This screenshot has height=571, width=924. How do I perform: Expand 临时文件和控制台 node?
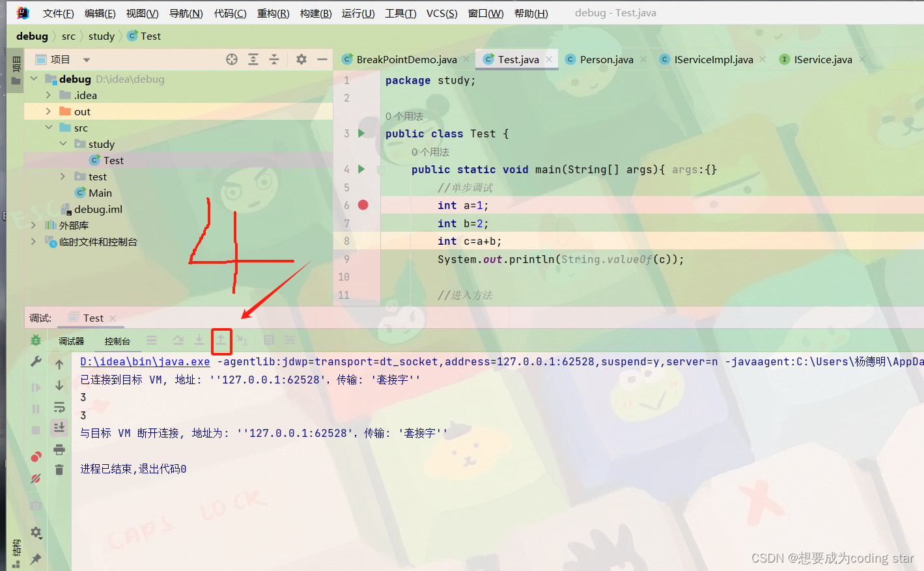tap(34, 242)
